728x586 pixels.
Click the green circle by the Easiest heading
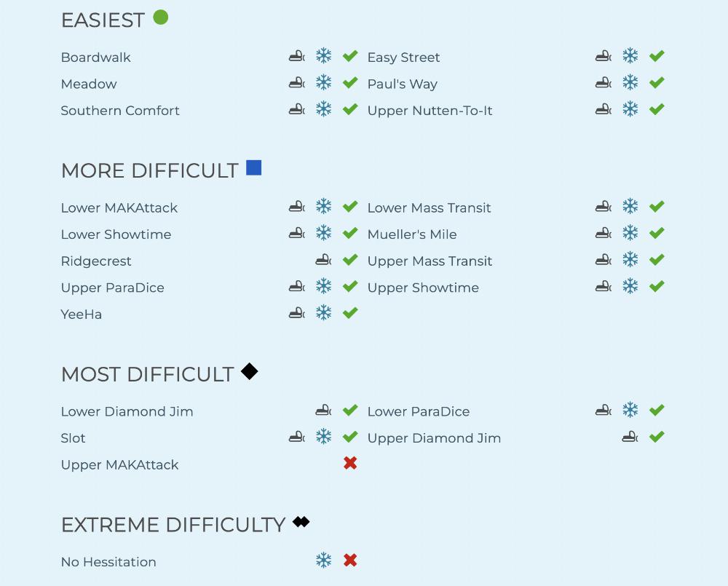pyautogui.click(x=161, y=17)
